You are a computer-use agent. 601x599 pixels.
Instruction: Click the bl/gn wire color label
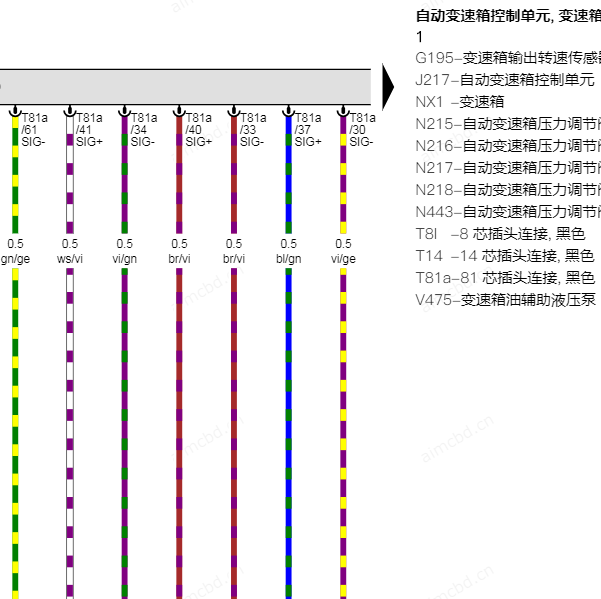point(289,259)
